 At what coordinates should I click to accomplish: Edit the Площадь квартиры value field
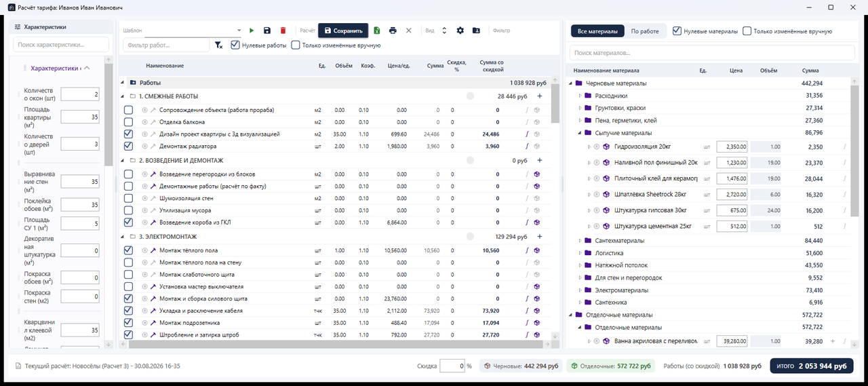(80, 117)
